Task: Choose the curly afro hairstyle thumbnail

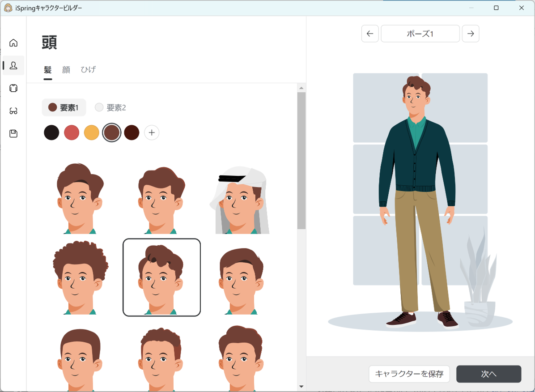Action: pyautogui.click(x=81, y=277)
